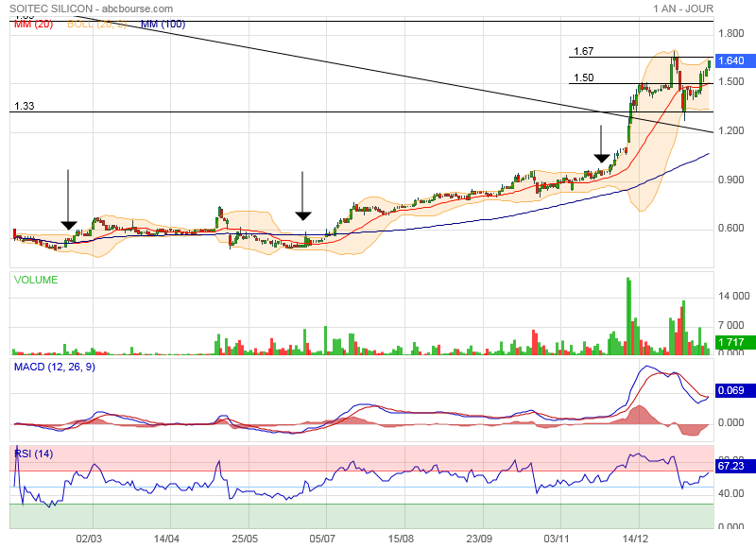This screenshot has width=756, height=548.
Task: Select the 25/05 date on the time axis
Action: click(245, 539)
